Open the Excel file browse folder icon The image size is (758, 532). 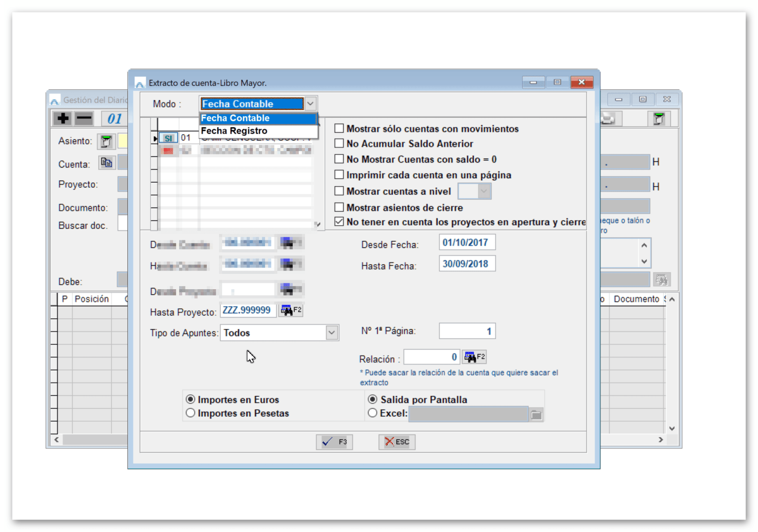[536, 415]
